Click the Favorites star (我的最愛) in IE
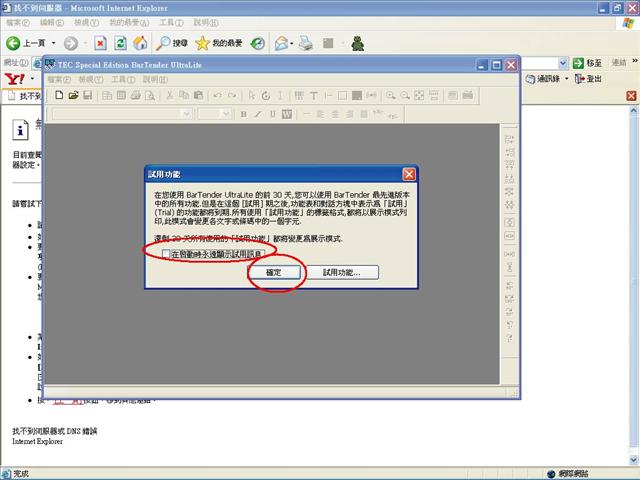Viewport: 640px width, 480px height. point(219,43)
